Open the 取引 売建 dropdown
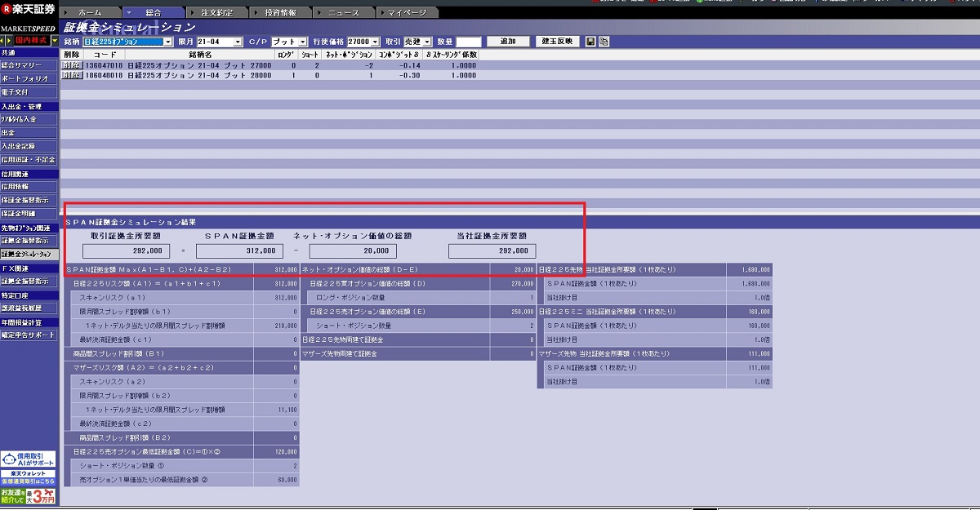The height and width of the screenshot is (510, 980). 426,42
